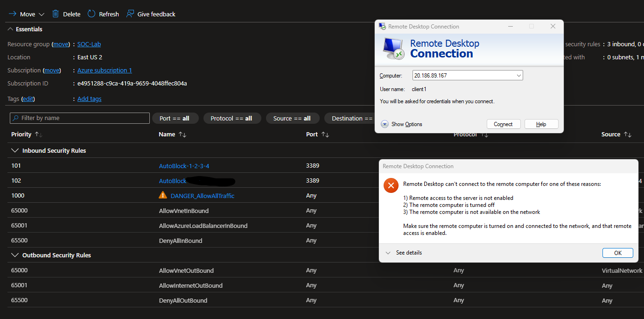Click the Give feedback icon
The height and width of the screenshot is (319, 644).
pos(130,14)
